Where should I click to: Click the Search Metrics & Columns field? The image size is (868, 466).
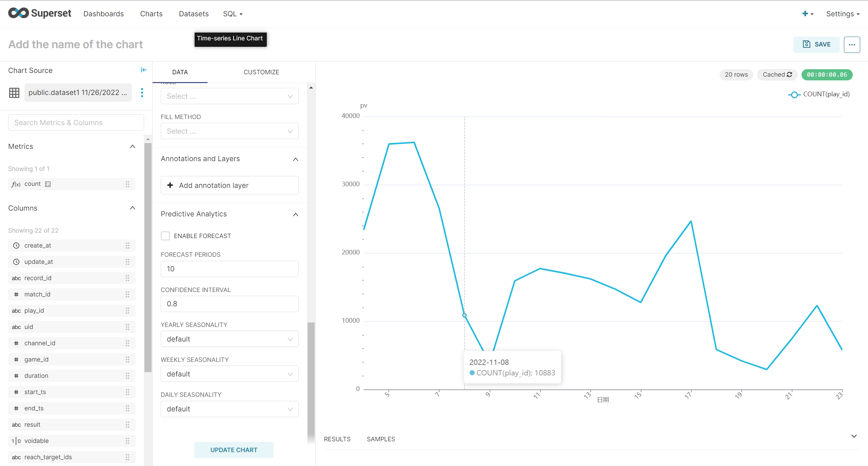pos(76,122)
